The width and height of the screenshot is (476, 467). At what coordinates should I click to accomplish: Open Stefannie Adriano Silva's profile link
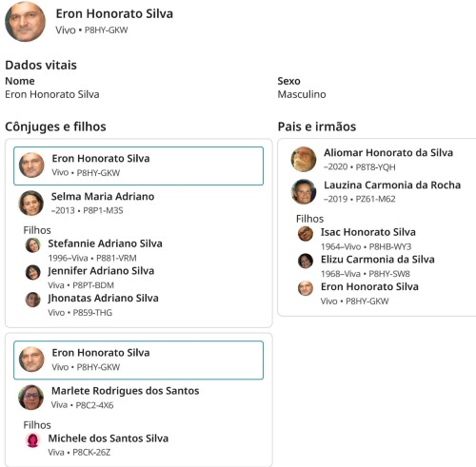coord(105,243)
